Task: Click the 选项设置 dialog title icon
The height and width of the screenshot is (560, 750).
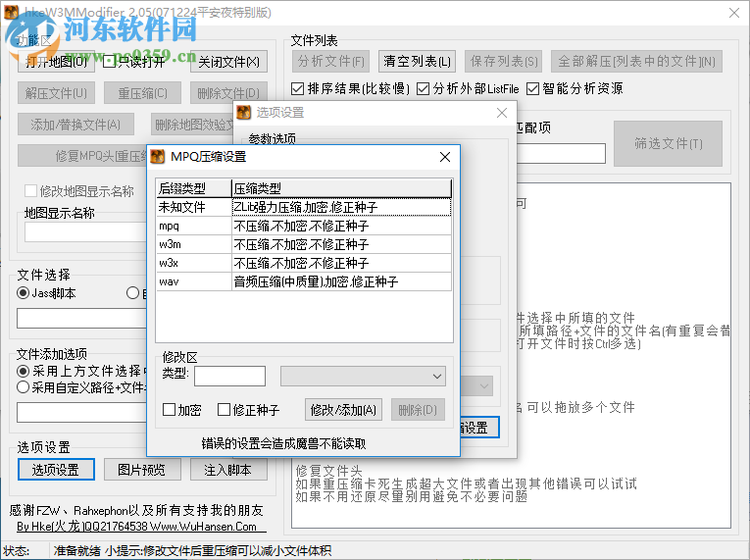Action: tap(244, 113)
